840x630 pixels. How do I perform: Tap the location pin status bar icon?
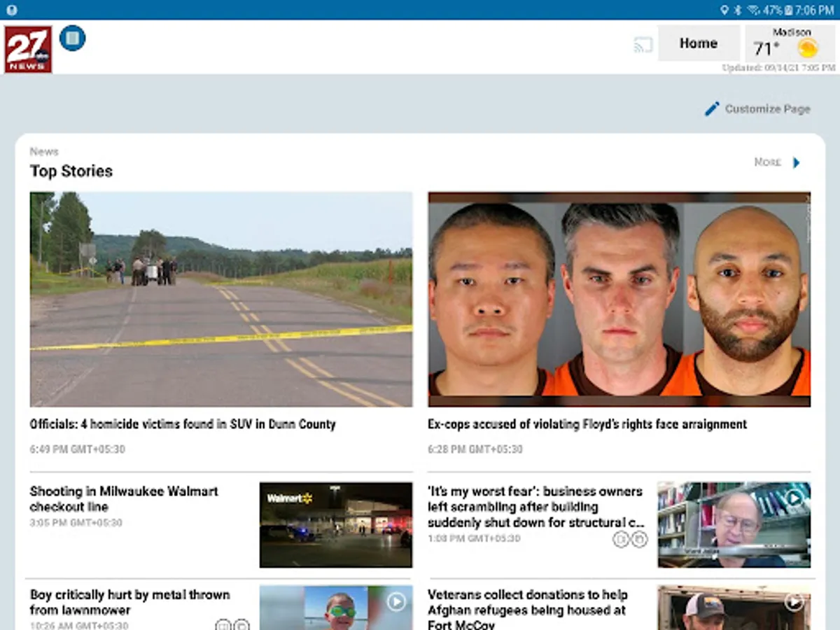724,10
